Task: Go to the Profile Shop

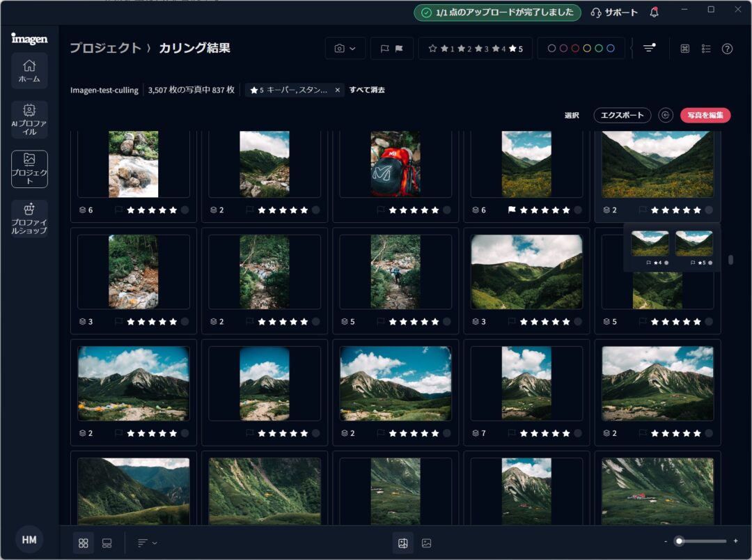Action: click(x=29, y=218)
